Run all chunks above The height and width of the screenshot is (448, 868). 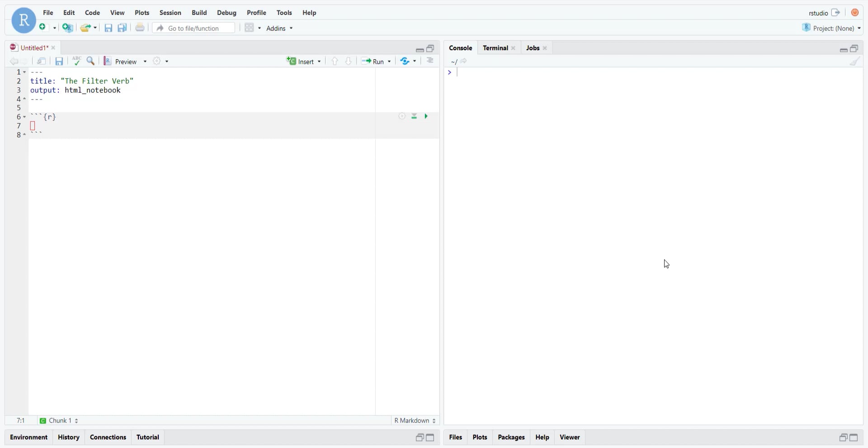414,116
